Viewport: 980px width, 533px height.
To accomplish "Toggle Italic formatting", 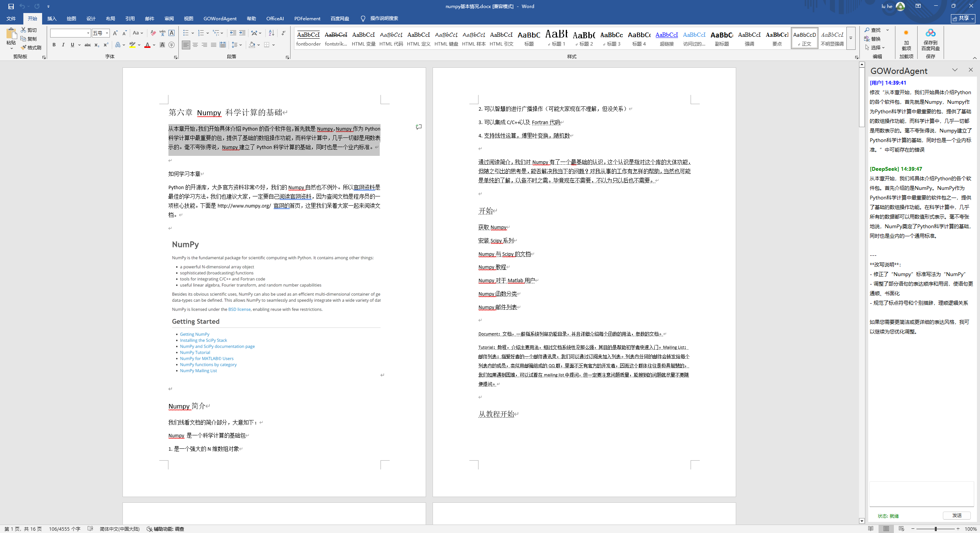I will pos(63,45).
